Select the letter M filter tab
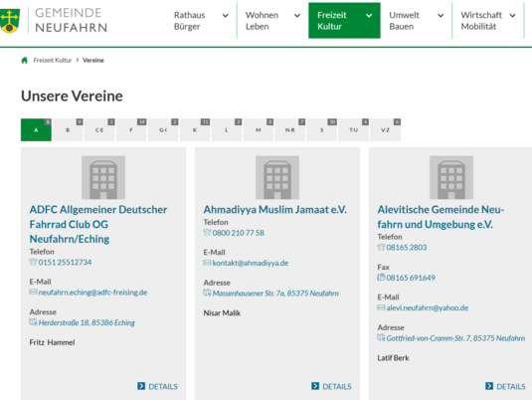532x400 pixels. point(259,129)
